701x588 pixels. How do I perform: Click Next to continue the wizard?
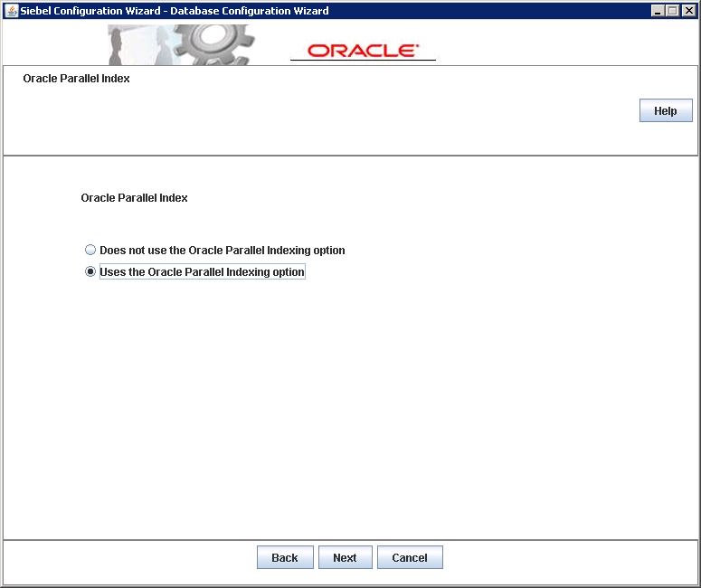pos(346,557)
